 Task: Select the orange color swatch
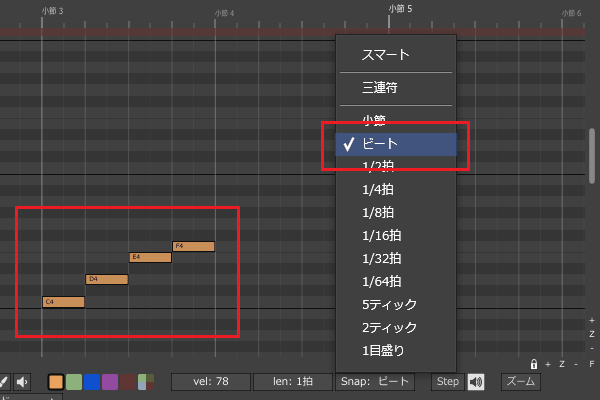(56, 381)
